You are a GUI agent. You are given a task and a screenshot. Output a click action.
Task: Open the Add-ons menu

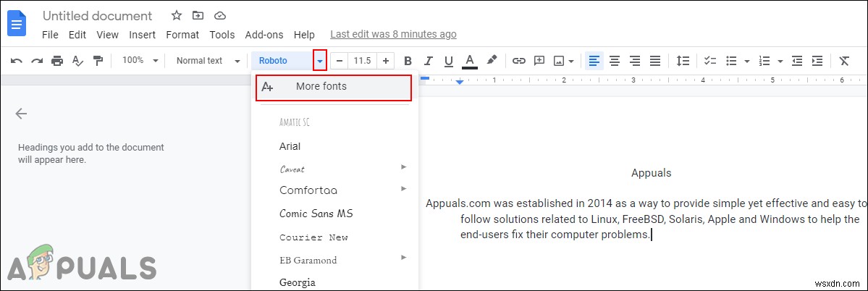pos(264,34)
